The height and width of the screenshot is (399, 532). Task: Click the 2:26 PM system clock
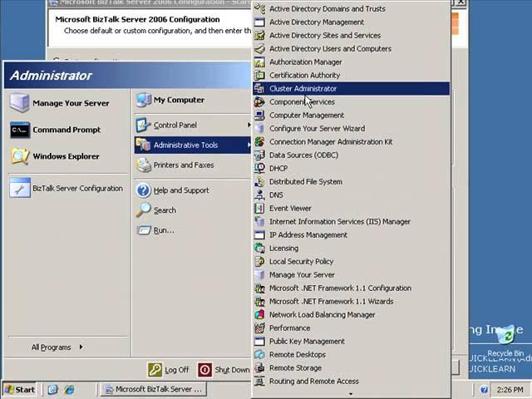click(510, 390)
